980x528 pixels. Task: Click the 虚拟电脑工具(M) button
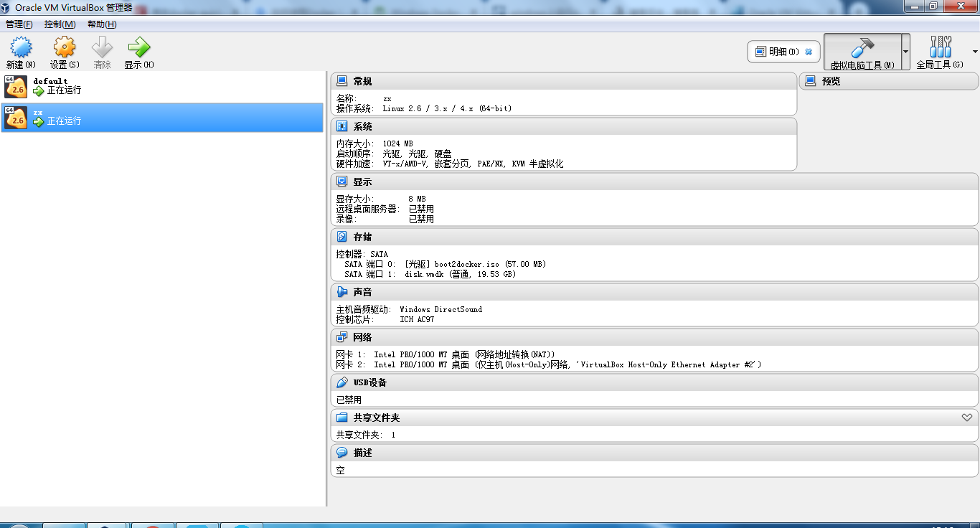(862, 52)
